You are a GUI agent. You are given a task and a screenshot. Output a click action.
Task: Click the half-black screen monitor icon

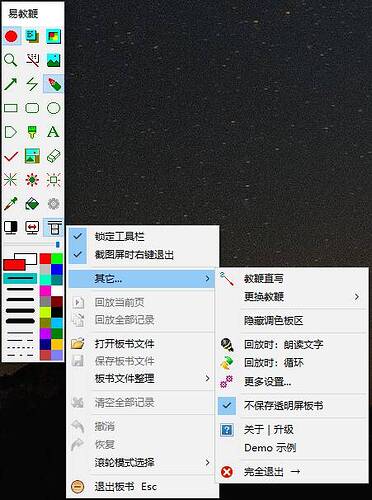pyautogui.click(x=11, y=228)
